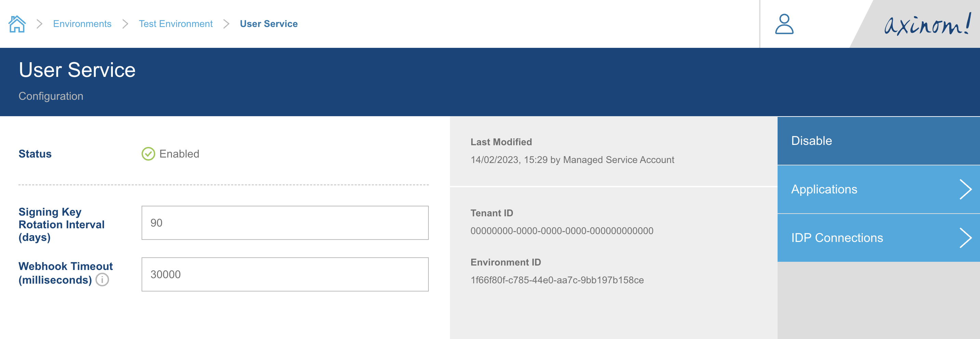Switch to User Service in the breadcrumb

point(268,24)
